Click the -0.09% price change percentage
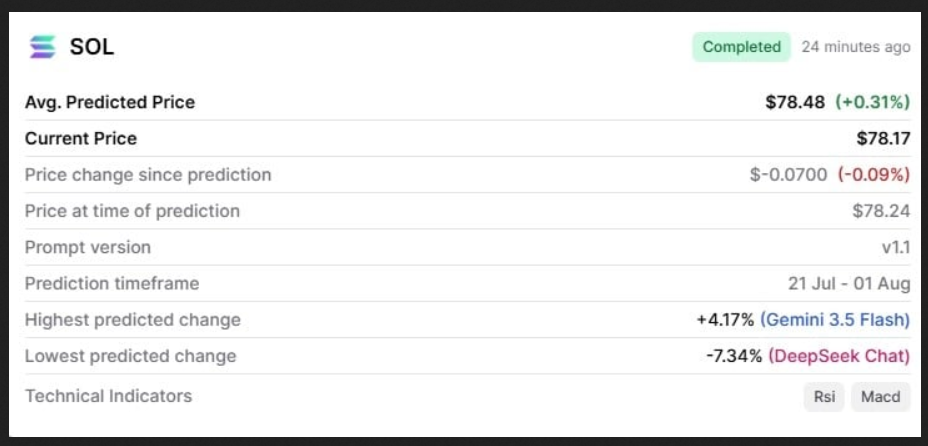Screen dimensions: 928x446 click(x=874, y=174)
